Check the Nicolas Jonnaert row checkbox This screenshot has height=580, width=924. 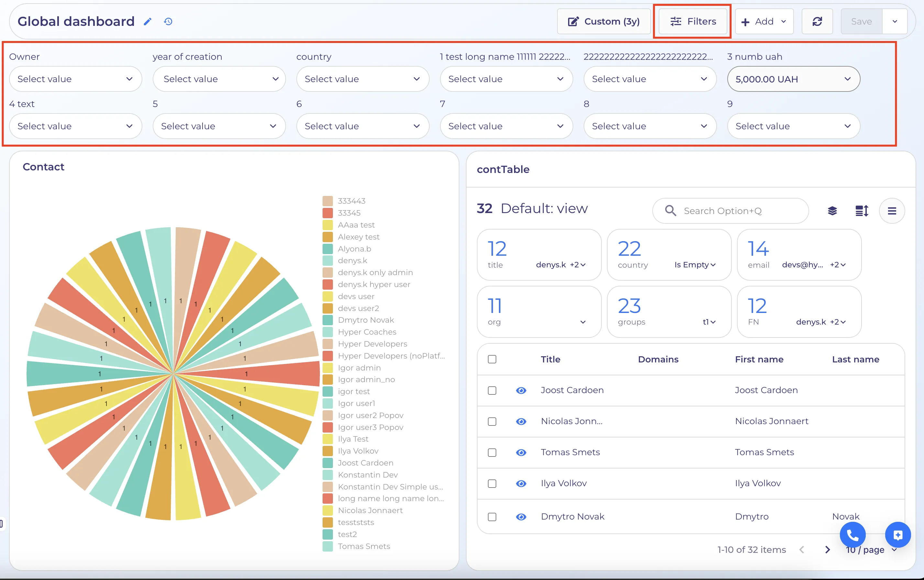point(492,421)
